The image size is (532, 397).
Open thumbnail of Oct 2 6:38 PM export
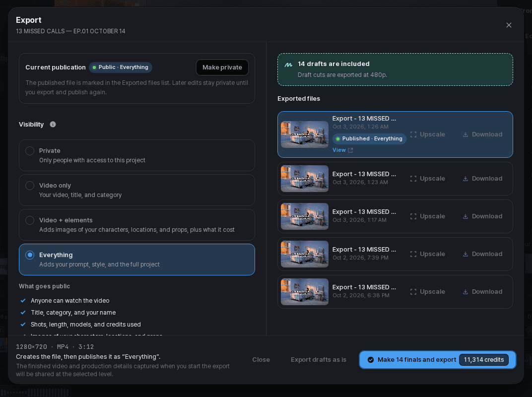(305, 291)
